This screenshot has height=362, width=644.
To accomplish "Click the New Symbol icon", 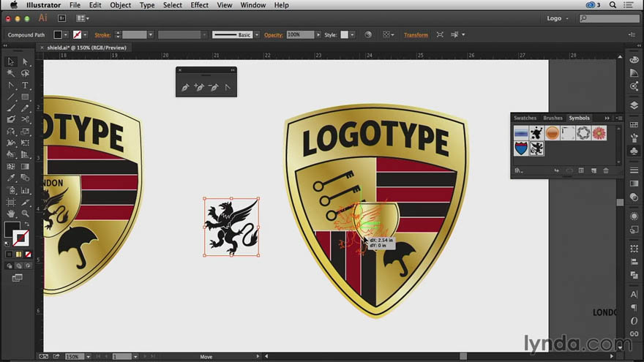I will tap(593, 170).
